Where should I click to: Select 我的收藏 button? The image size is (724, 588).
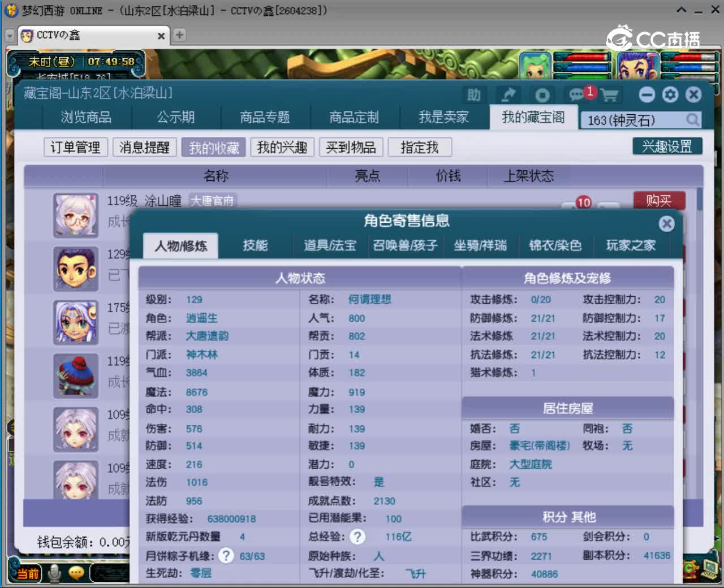214,148
